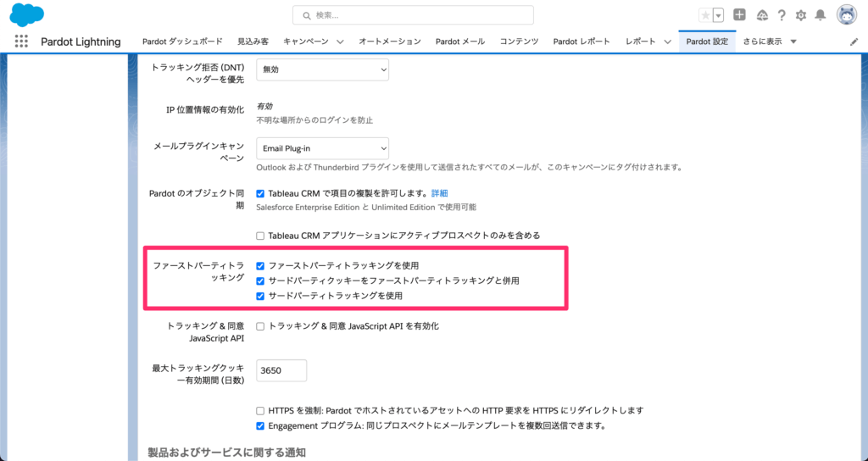Viewport: 868px width, 461px height.
Task: Select the コンテンツ tab
Action: click(x=520, y=42)
